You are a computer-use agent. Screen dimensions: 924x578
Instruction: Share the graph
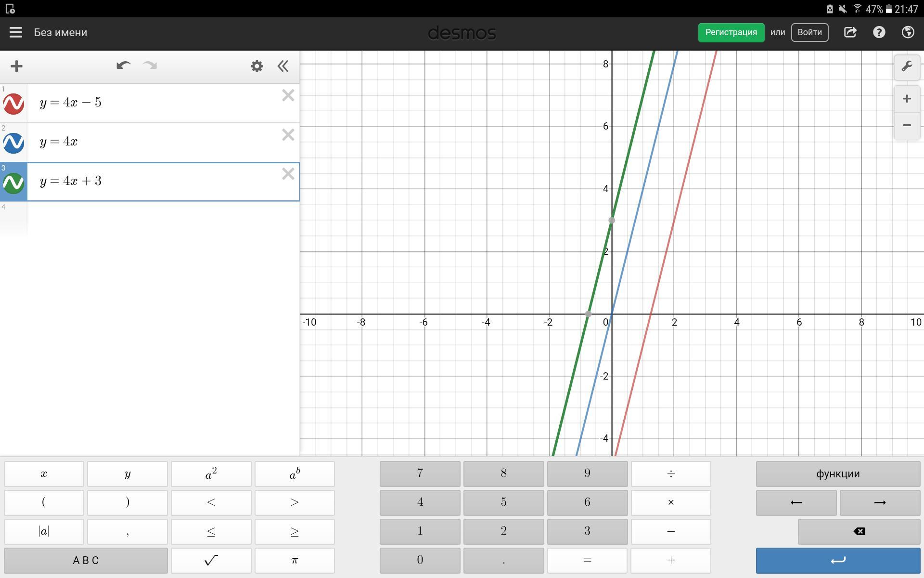[850, 32]
